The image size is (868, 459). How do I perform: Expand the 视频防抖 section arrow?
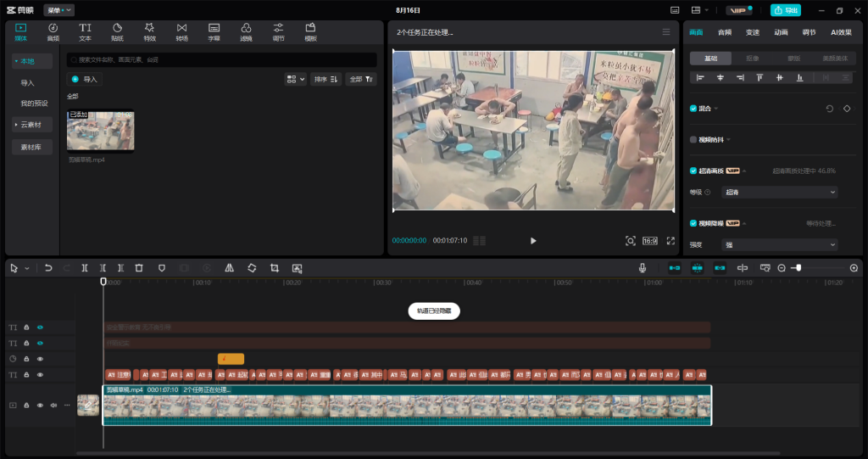point(728,140)
